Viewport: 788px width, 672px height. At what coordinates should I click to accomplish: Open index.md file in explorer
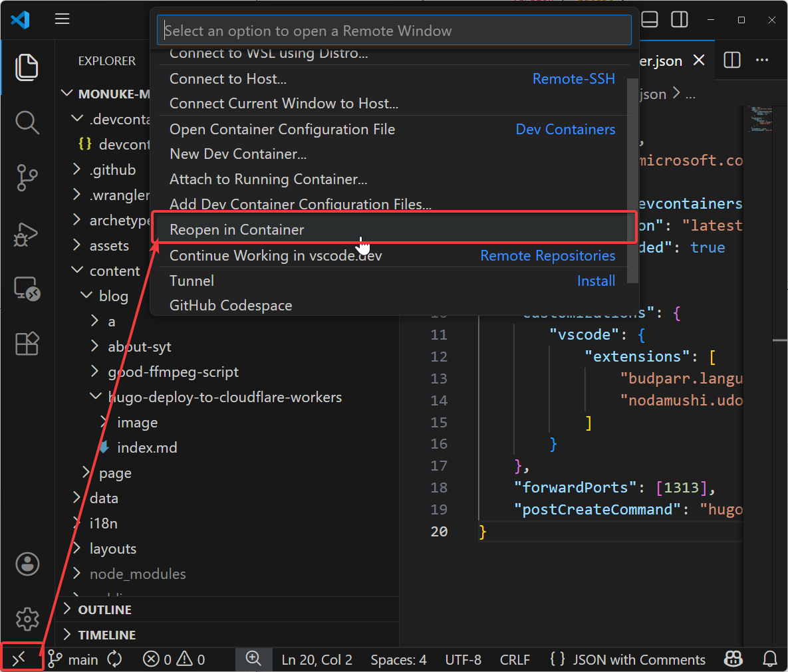point(147,447)
